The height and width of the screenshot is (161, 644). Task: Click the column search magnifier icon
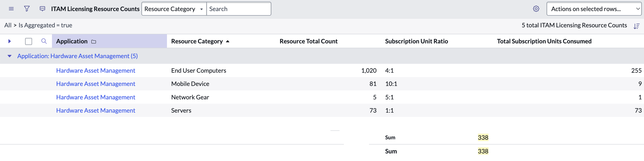[x=44, y=41]
